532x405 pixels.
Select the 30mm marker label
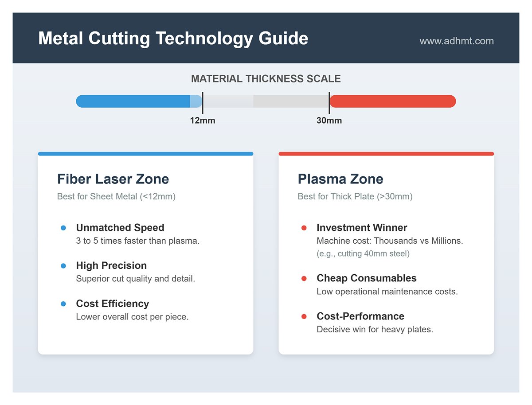[x=329, y=121]
